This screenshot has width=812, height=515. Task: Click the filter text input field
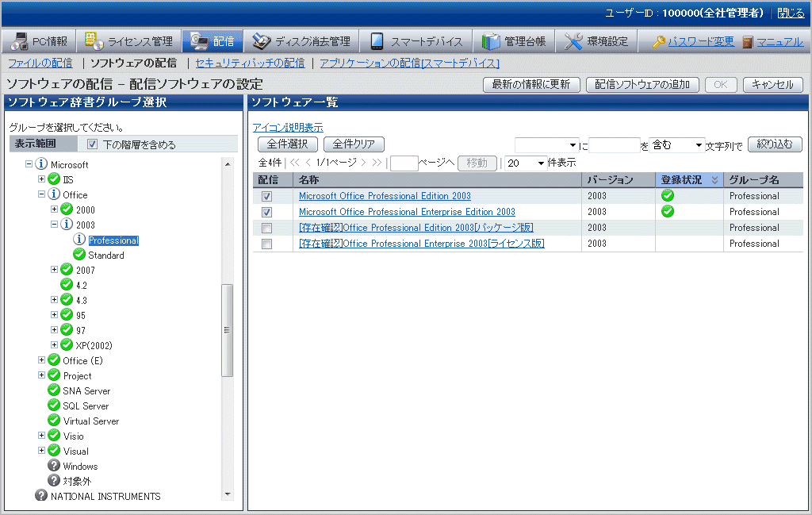(615, 145)
